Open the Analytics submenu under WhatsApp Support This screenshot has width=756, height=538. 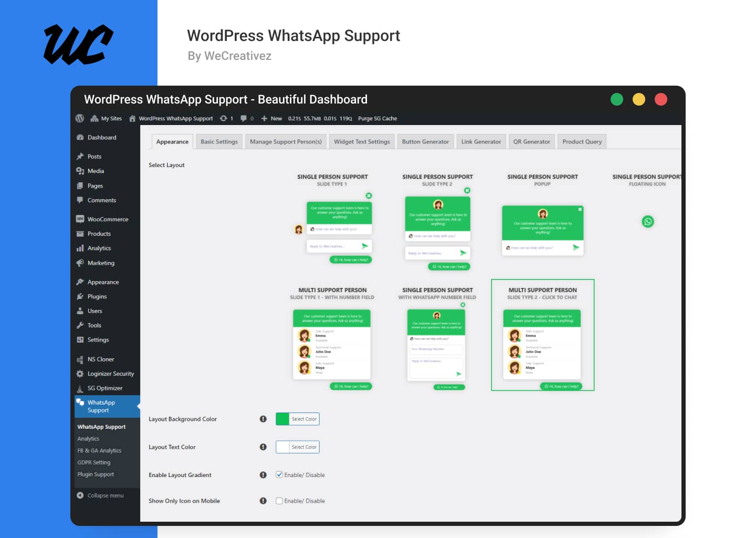point(88,439)
